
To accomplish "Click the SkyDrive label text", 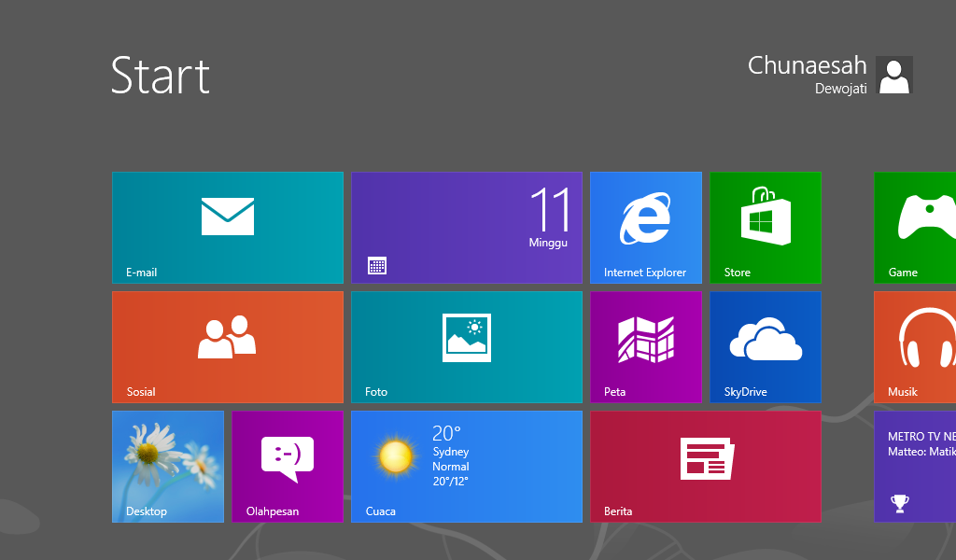I will [745, 392].
